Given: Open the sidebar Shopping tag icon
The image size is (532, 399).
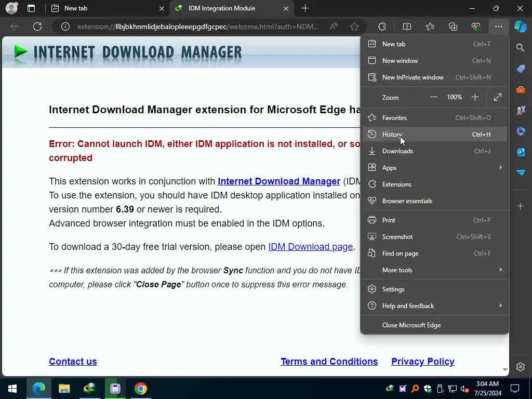Looking at the screenshot, I should click(521, 69).
